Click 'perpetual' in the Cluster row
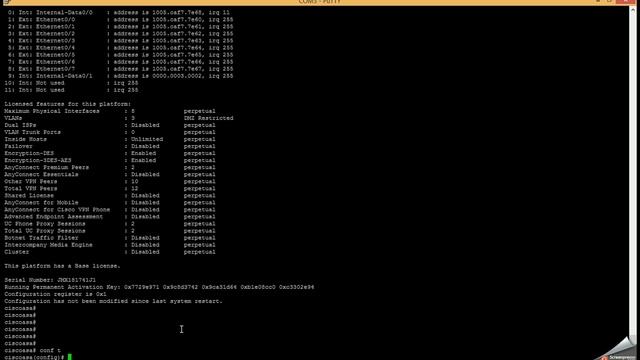The image size is (640, 360). [200, 252]
